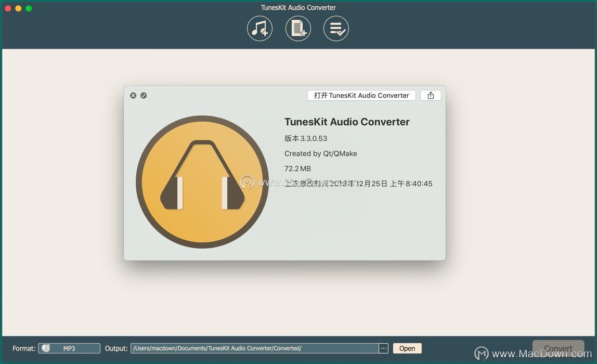Close the Quick Look preview panel
Image resolution: width=597 pixels, height=364 pixels.
[x=133, y=96]
